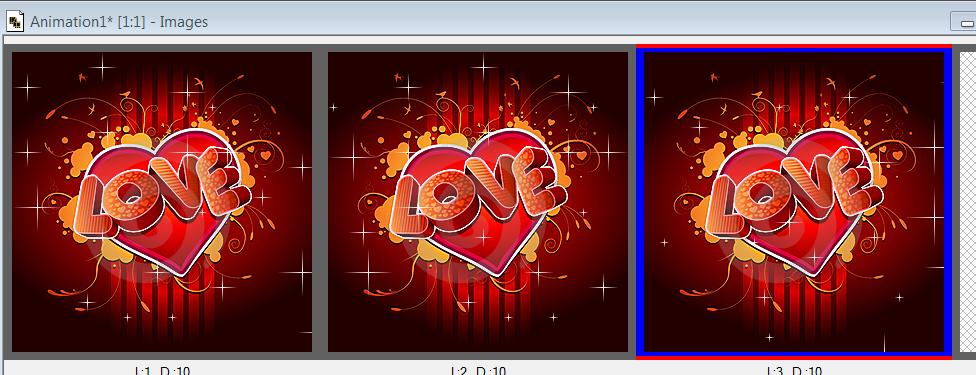This screenshot has width=976, height=375.
Task: Select the second animation frame thumbnail
Action: [477, 202]
